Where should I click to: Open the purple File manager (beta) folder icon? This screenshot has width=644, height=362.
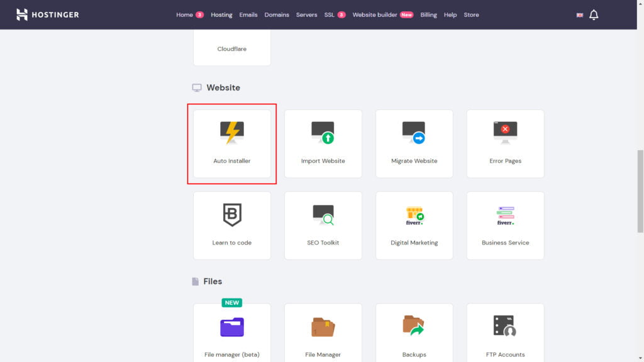coord(232,327)
